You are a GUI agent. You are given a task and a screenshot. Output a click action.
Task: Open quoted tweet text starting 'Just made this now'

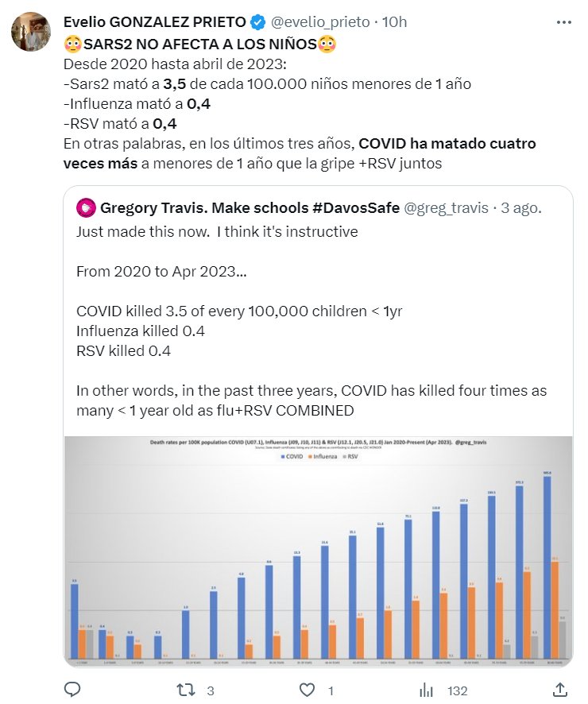pos(217,232)
